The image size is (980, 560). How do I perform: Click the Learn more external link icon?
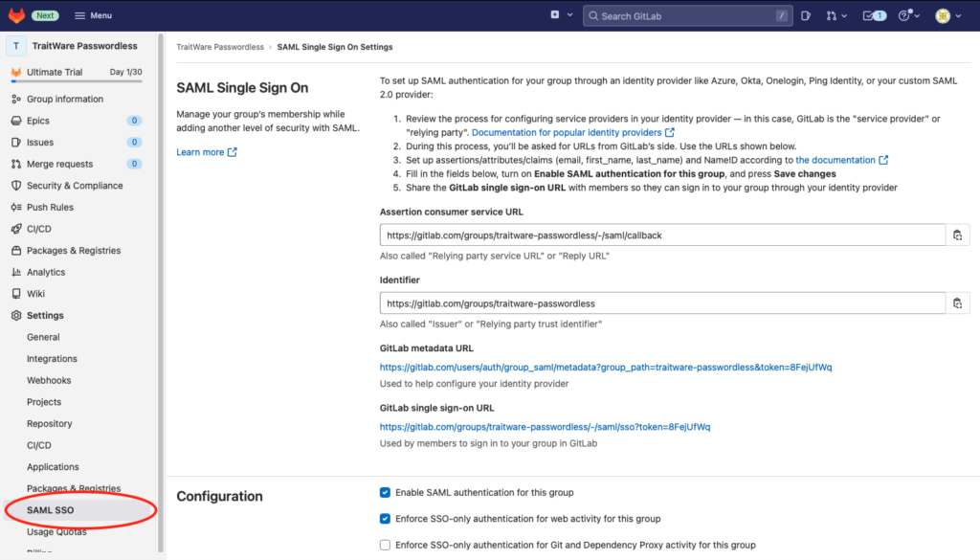[232, 152]
